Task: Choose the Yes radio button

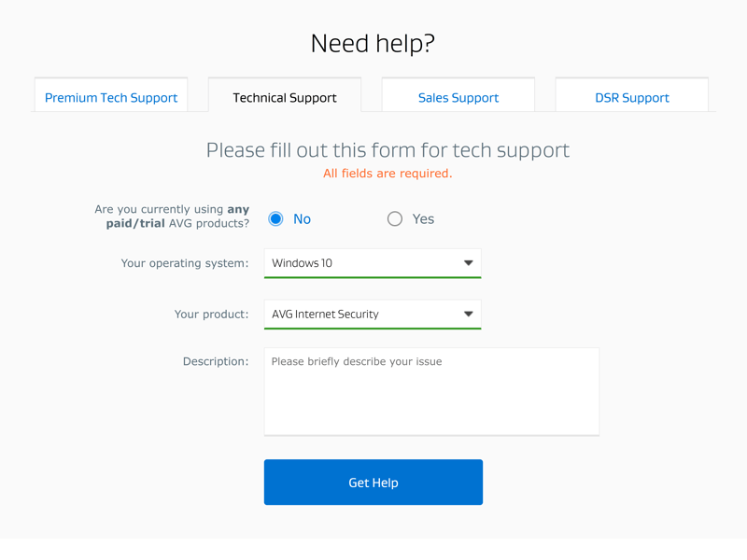Action: point(394,219)
